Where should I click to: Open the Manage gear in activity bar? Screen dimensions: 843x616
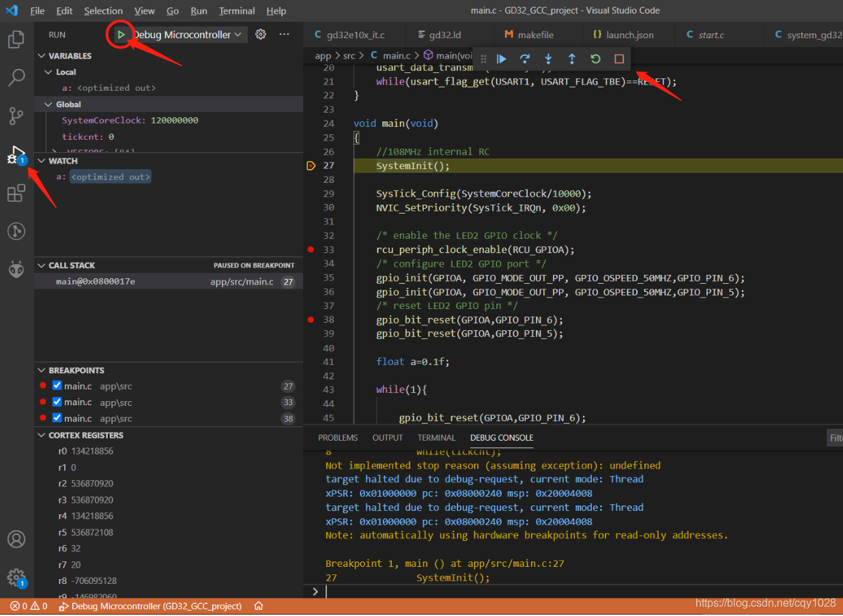coord(16,578)
